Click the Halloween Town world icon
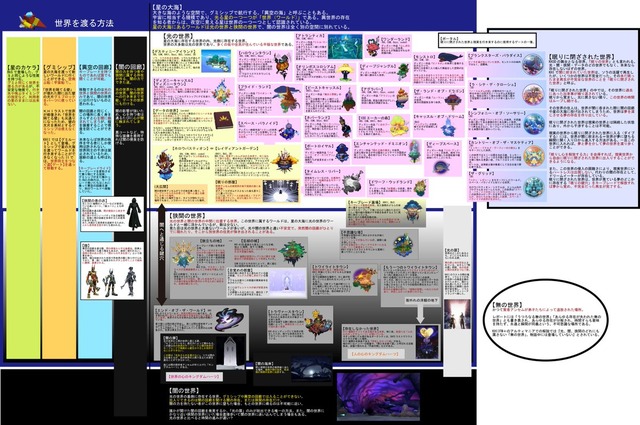The height and width of the screenshot is (425, 640). coord(282,65)
